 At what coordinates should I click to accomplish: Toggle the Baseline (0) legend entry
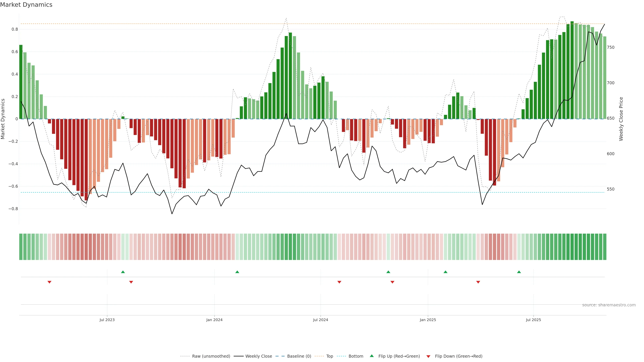click(x=299, y=356)
